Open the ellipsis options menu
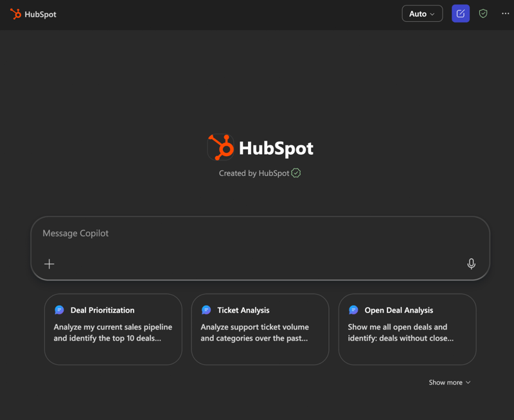The width and height of the screenshot is (514, 420). [505, 13]
